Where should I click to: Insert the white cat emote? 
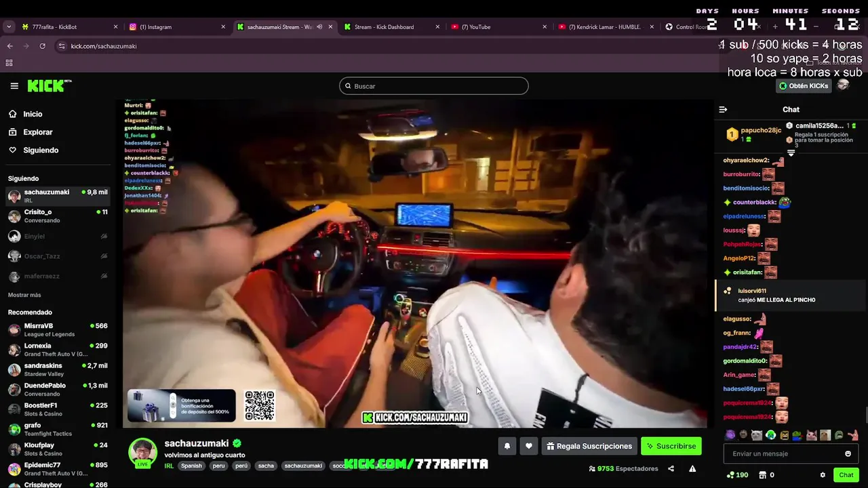(757, 435)
